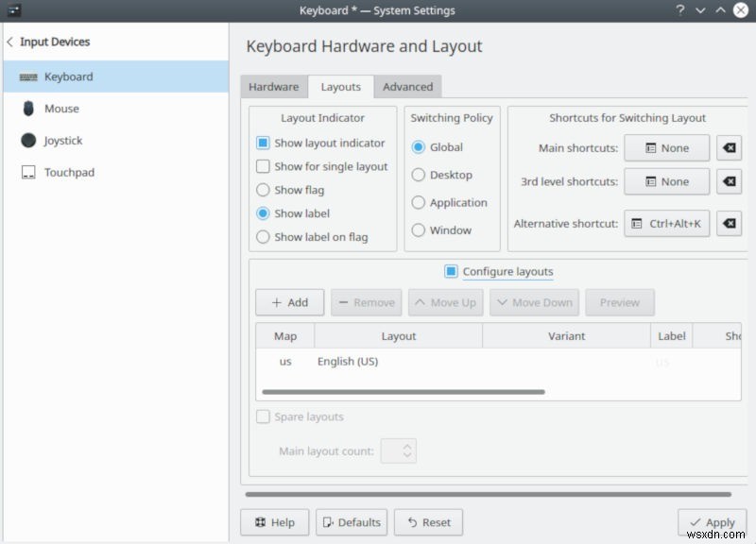This screenshot has height=544, width=756.
Task: Change the Ctrl+Alt+K alternative shortcut
Action: (667, 224)
